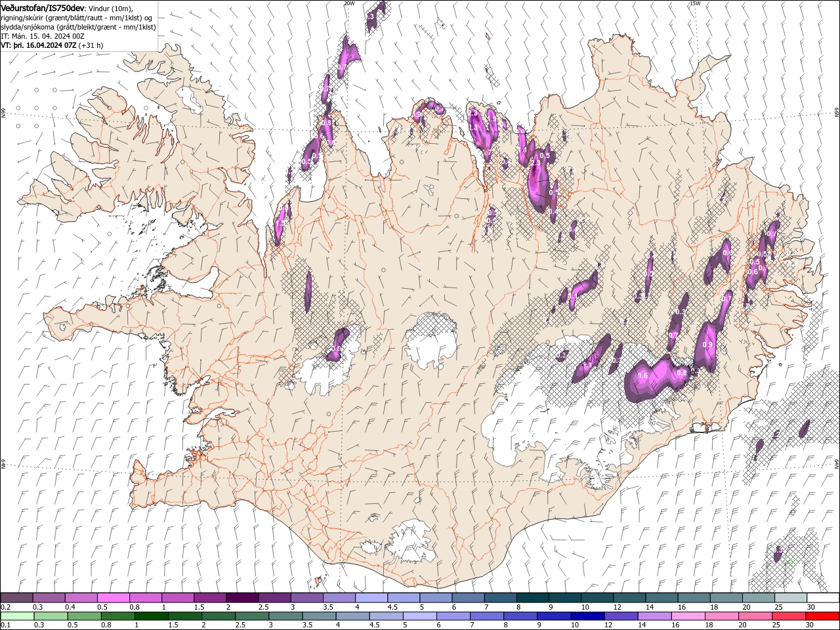Click the '1.5' precipitation value on the west coast fjord

[x=280, y=224]
